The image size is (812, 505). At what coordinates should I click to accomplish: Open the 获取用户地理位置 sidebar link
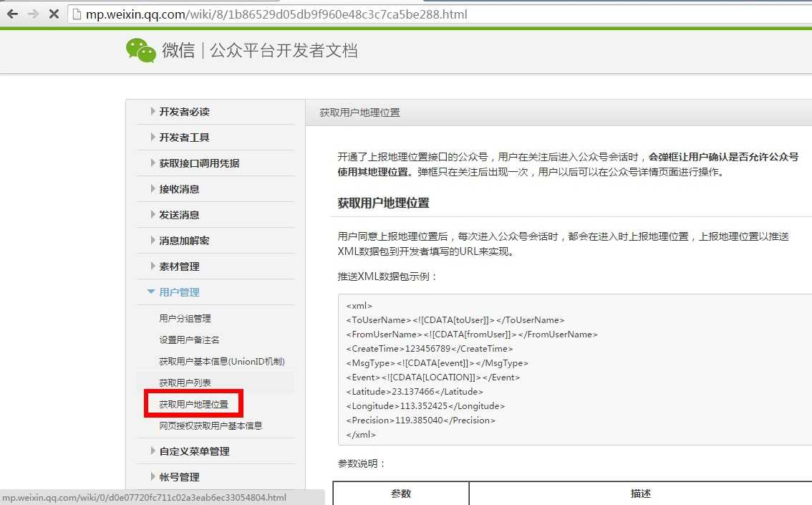(x=193, y=404)
